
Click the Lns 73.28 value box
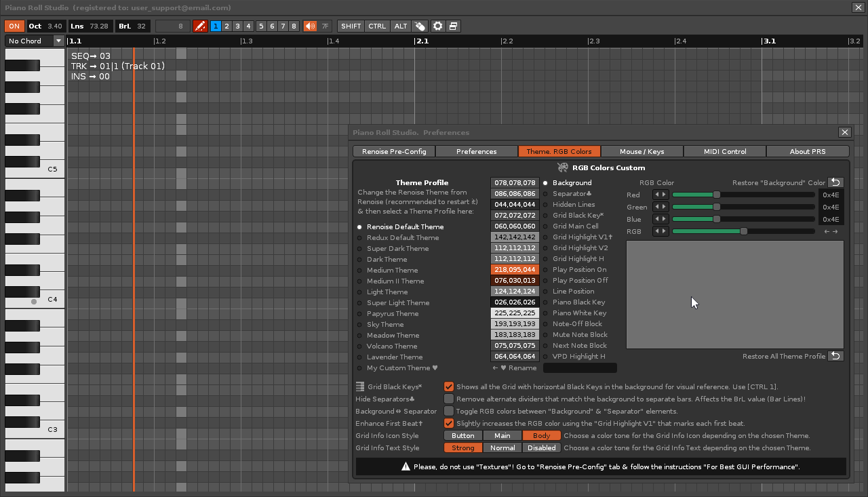point(90,26)
